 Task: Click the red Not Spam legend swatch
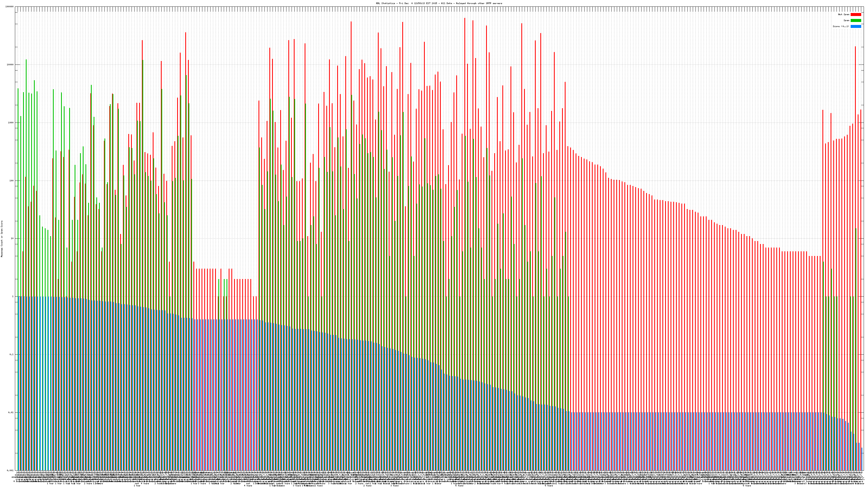click(x=856, y=14)
